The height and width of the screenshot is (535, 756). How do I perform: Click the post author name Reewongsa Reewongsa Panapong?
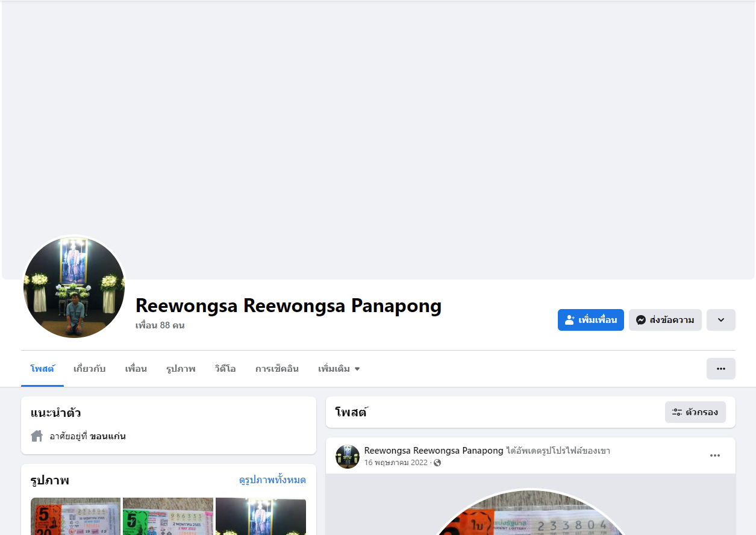coord(434,451)
